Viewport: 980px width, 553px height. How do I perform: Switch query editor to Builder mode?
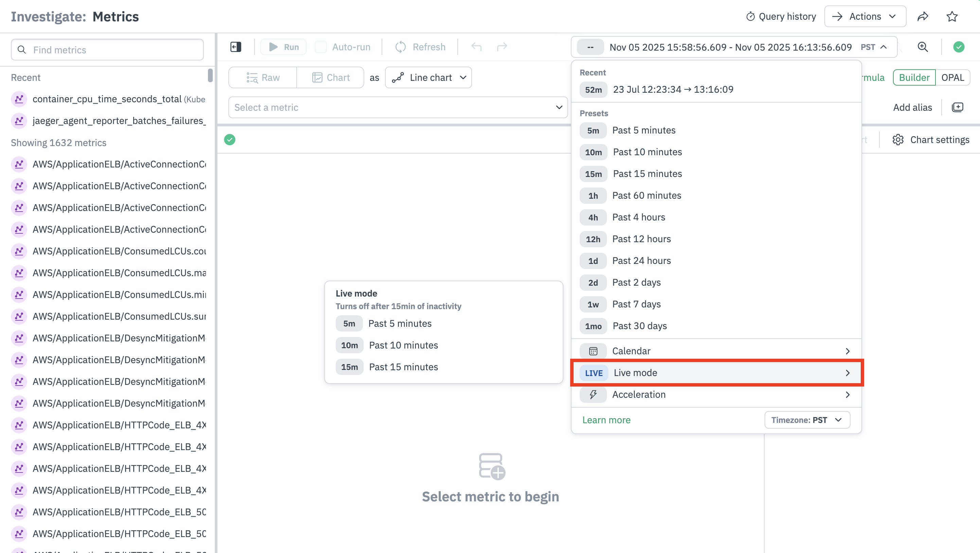[x=914, y=77]
